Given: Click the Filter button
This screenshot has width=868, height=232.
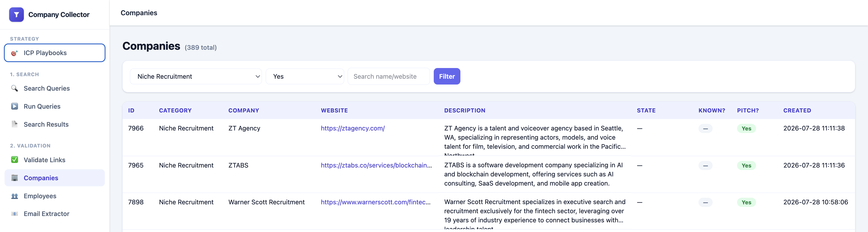Looking at the screenshot, I should point(447,77).
